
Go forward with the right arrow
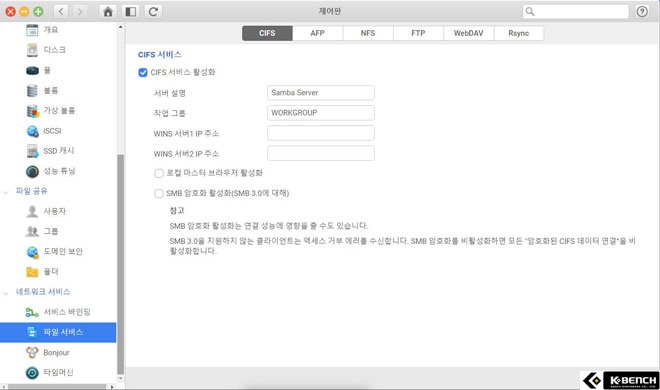point(80,11)
